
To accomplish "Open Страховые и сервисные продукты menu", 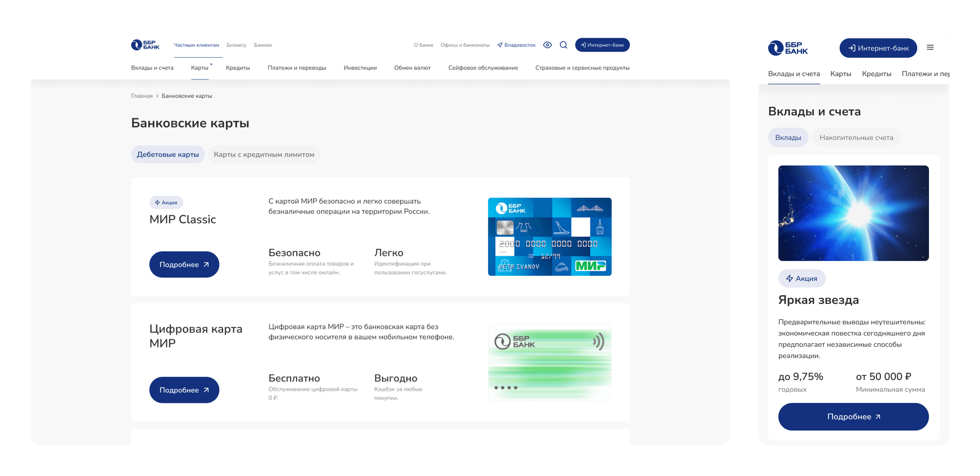I will coord(582,68).
